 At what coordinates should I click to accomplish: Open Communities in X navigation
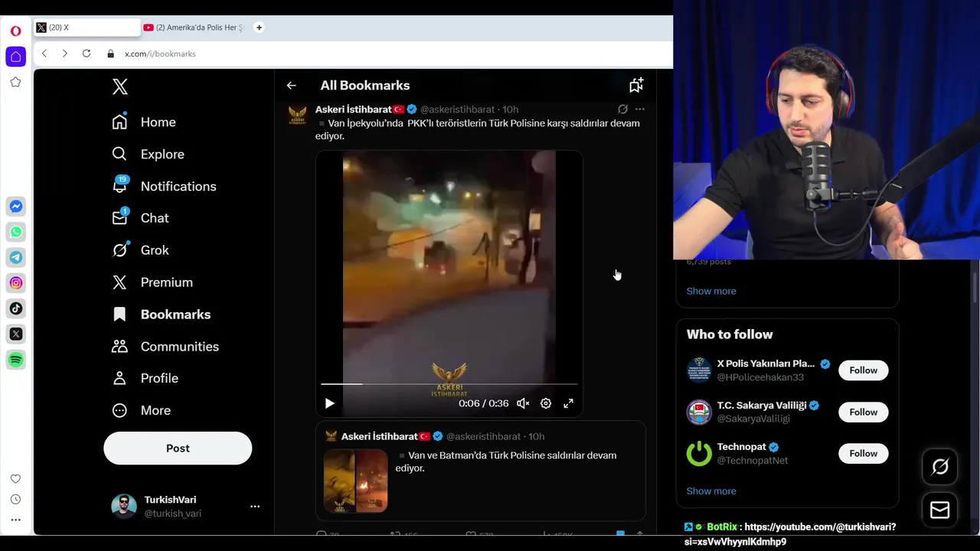(165, 347)
